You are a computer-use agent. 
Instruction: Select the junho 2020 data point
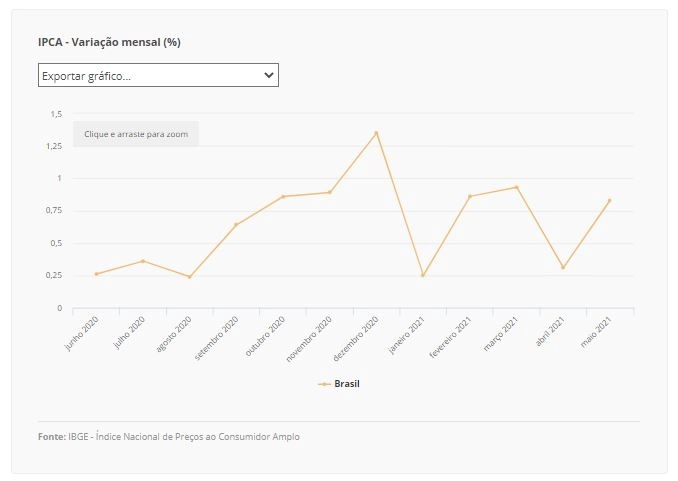coord(96,274)
